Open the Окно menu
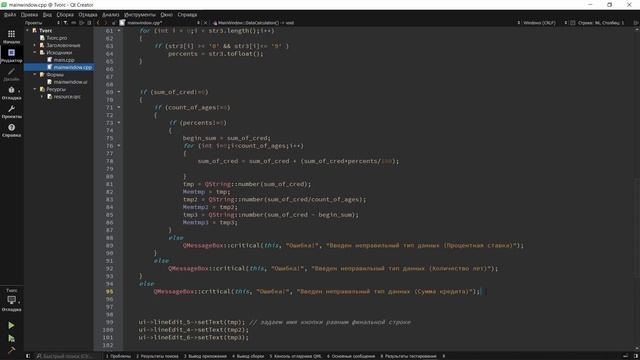Screen dimensions: 640x360 [x=167, y=15]
